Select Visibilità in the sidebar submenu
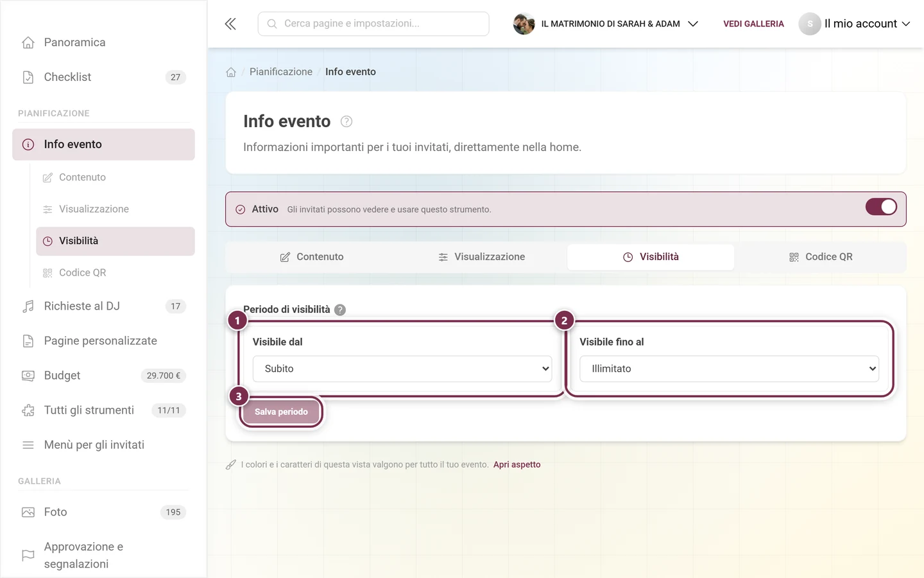 tap(116, 241)
